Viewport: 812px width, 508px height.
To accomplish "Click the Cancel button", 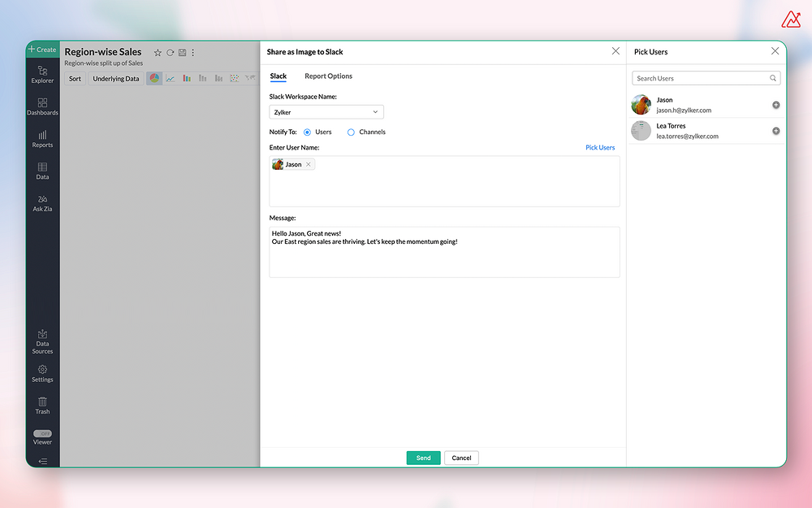I will tap(461, 458).
